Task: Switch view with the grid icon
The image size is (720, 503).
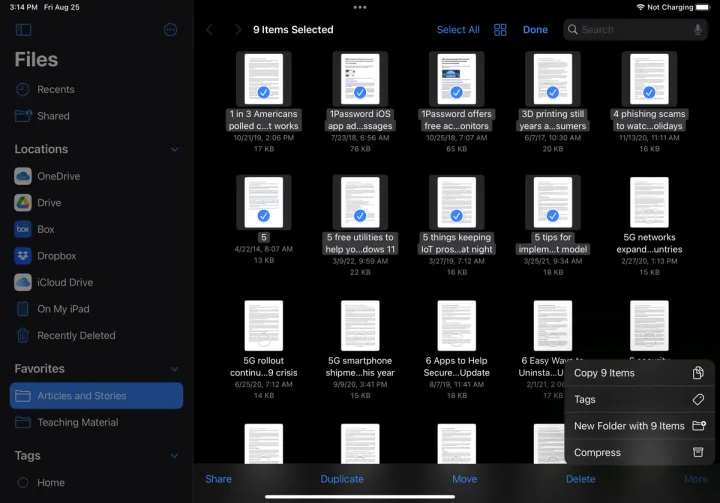Action: point(500,30)
